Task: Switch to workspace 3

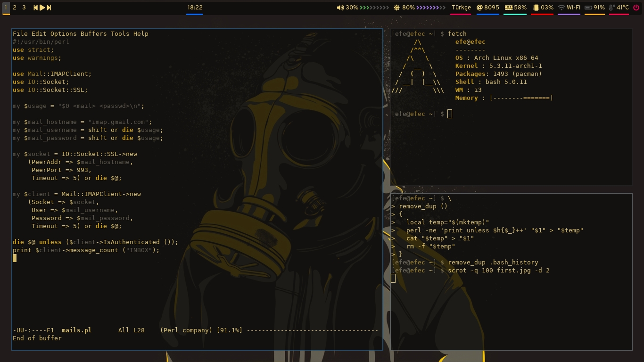Action: pos(24,8)
